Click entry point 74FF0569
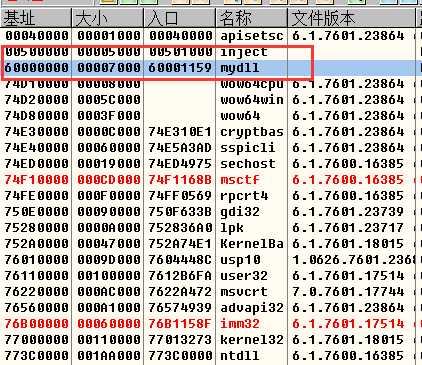Screen dimensions: 422x365 coord(180,196)
